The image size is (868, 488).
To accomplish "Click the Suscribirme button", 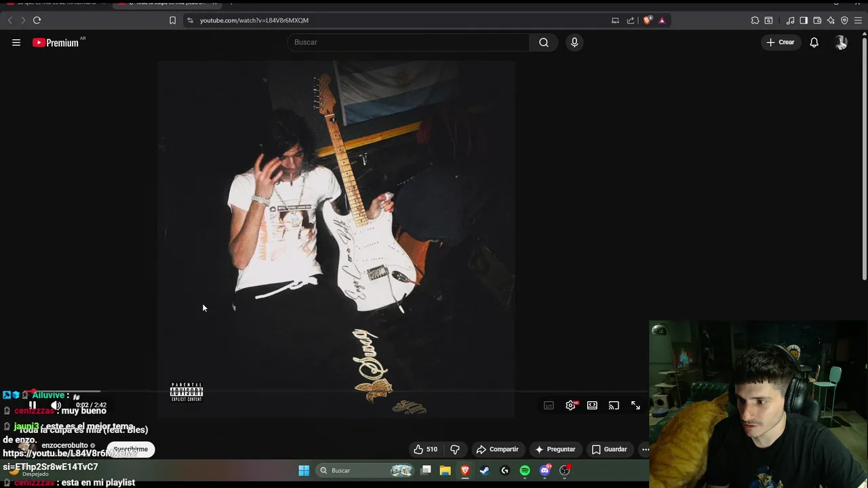I will tap(130, 449).
